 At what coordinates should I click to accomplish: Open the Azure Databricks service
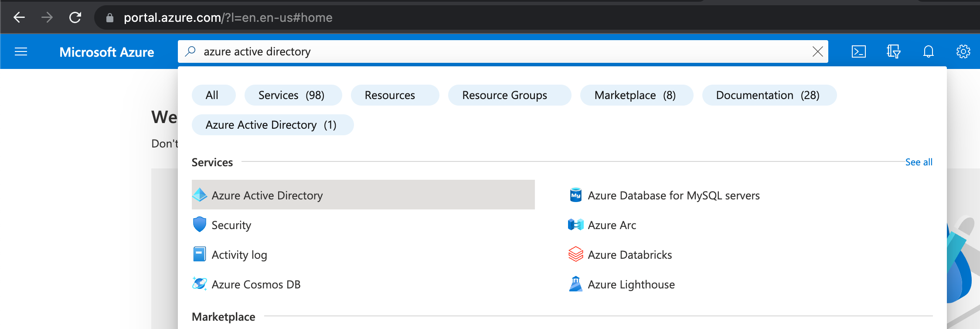pos(629,254)
